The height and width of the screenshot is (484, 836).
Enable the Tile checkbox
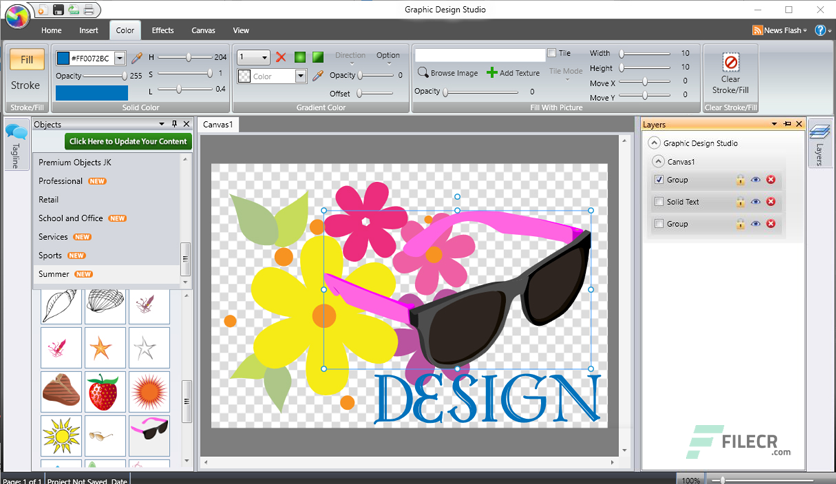tap(552, 53)
